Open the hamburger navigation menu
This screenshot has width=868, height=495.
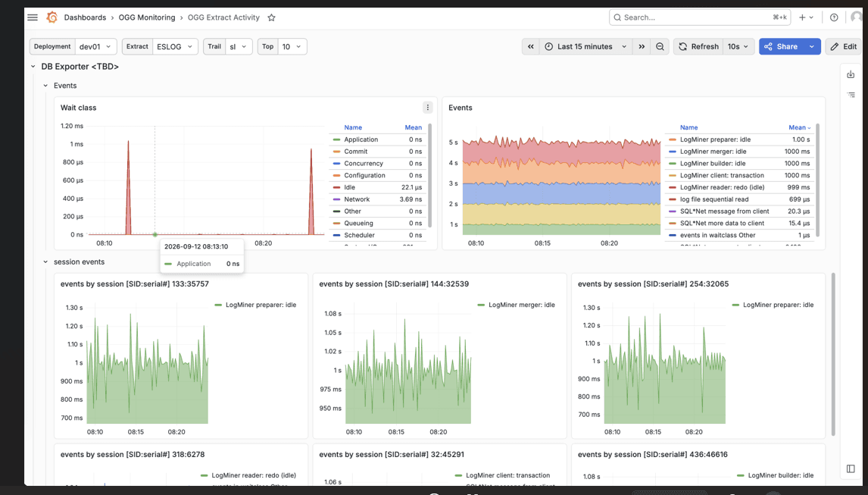pos(33,17)
